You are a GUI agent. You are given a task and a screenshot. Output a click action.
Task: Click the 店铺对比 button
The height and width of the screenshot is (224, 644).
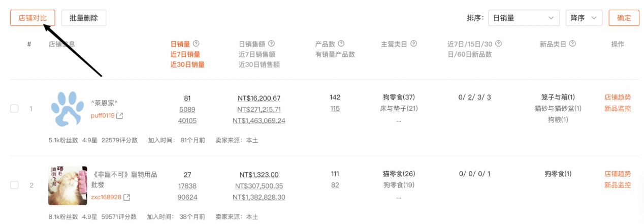(33, 18)
